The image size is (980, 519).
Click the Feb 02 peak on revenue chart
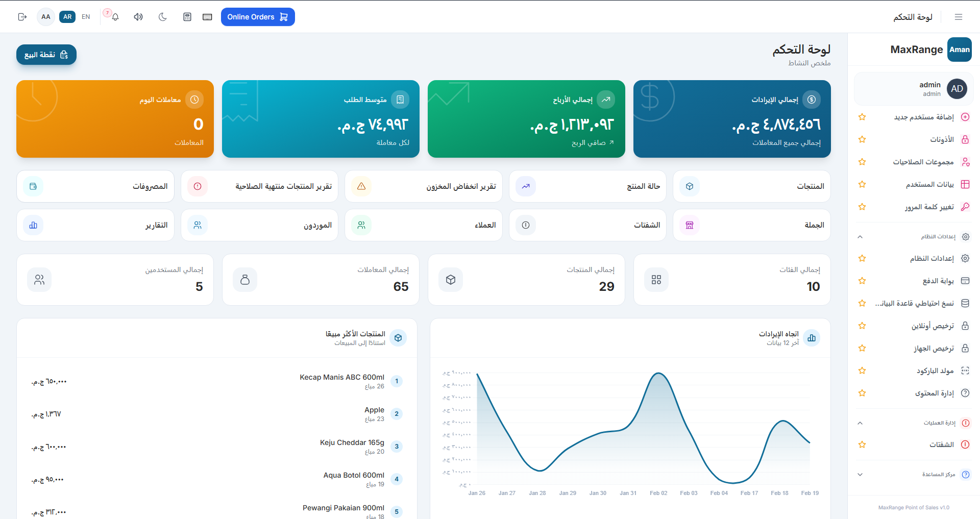point(658,374)
